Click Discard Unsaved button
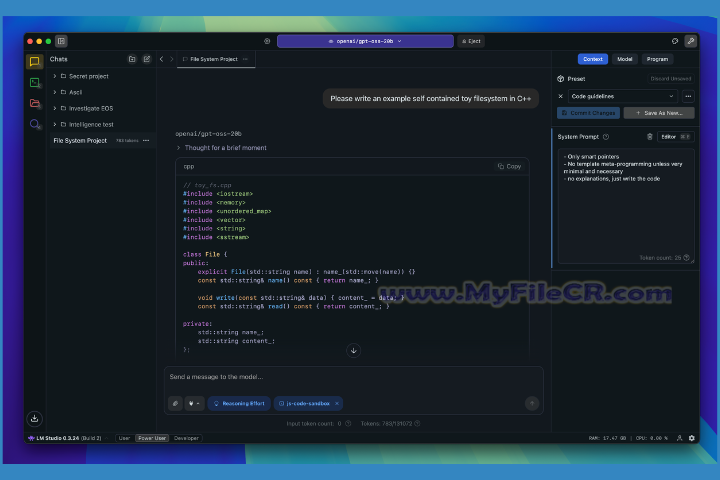 (x=670, y=79)
